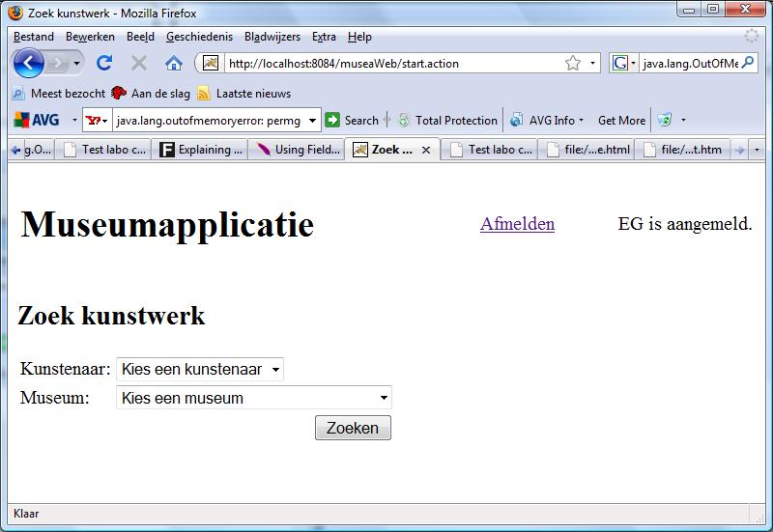Bookmark this page with the star icon
The image size is (773, 532).
[573, 64]
